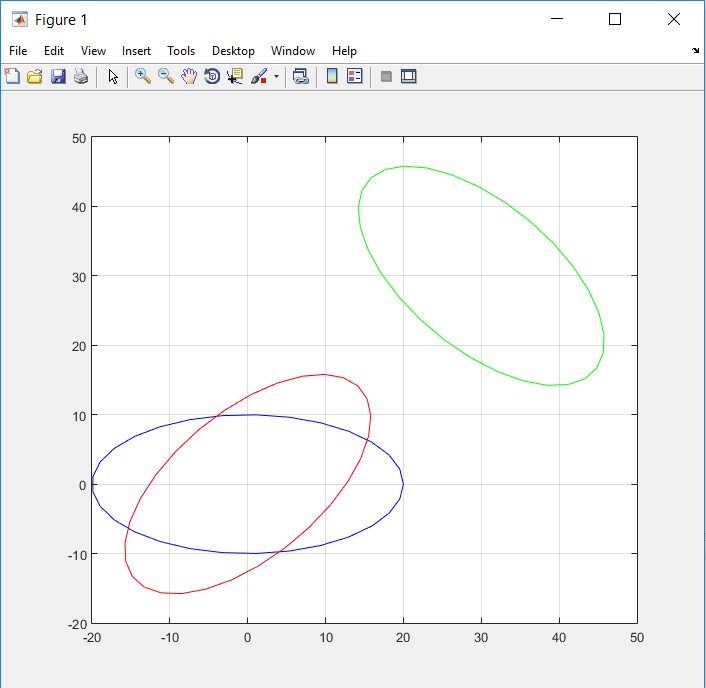The image size is (706, 688).
Task: Minimize the Figure 1 window
Action: (x=557, y=19)
